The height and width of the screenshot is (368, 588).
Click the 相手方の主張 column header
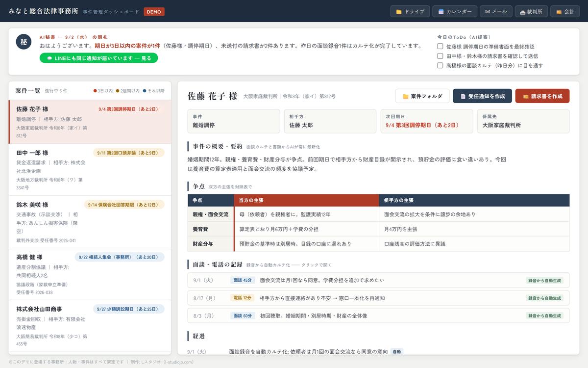[474, 200]
